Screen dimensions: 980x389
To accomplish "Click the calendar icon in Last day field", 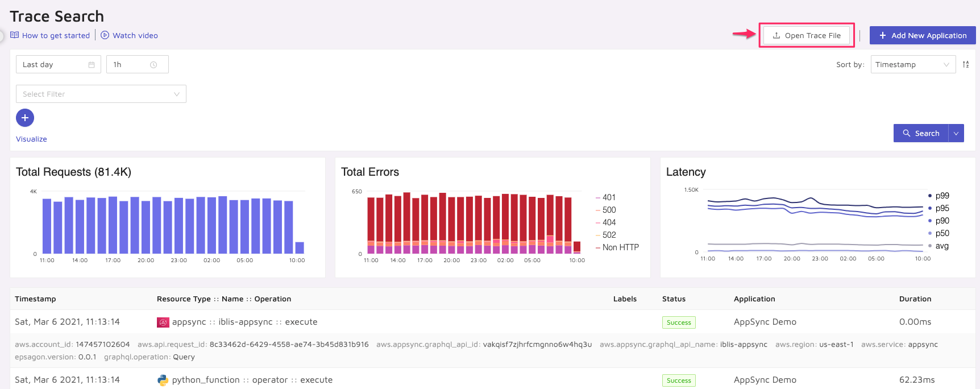I will [91, 65].
